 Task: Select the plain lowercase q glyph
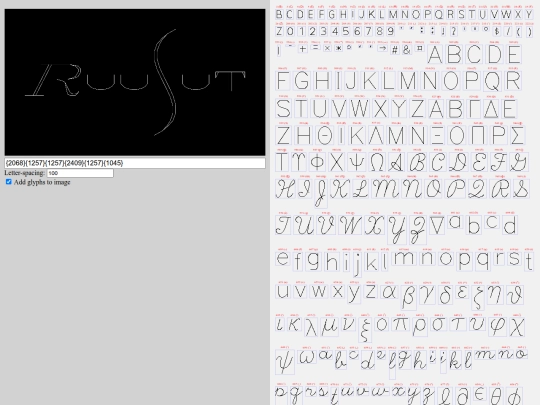pyautogui.click(x=483, y=261)
